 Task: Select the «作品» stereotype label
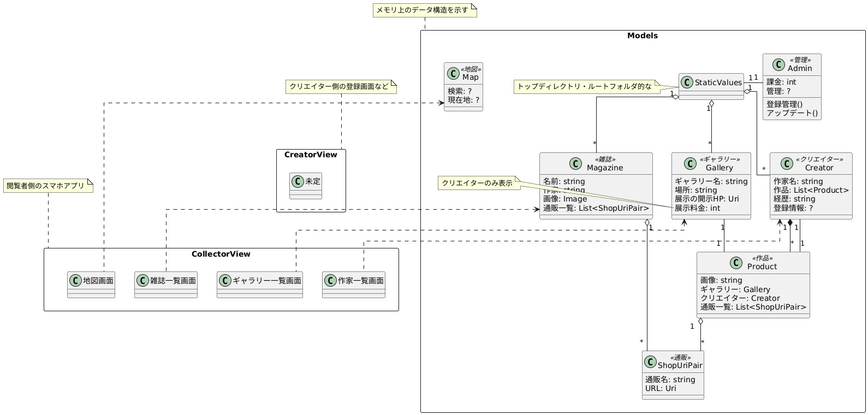point(762,258)
